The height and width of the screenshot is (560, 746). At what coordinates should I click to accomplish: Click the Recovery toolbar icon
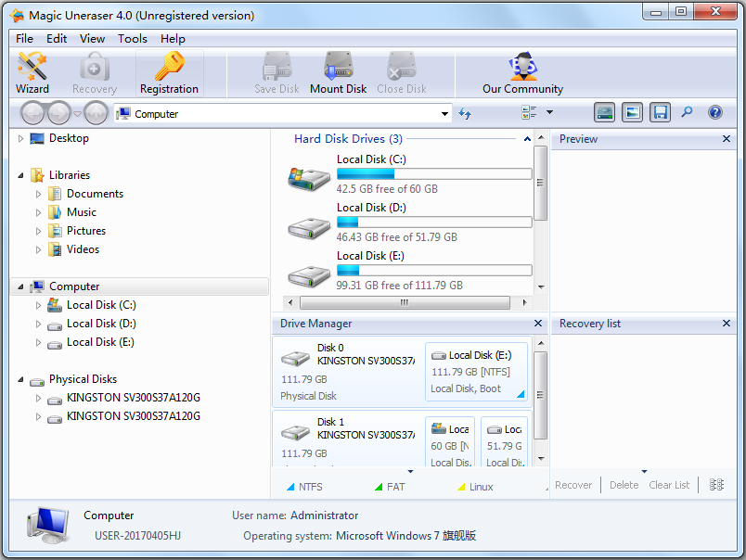95,73
